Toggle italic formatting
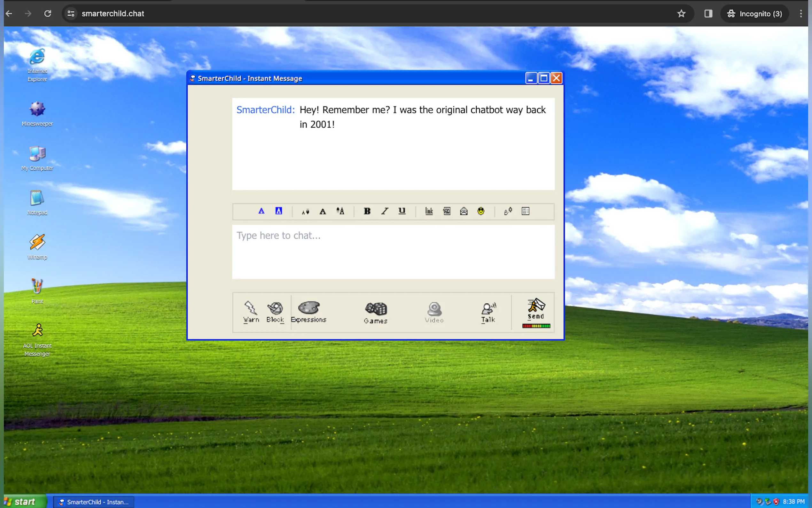The image size is (812, 508). pos(385,211)
